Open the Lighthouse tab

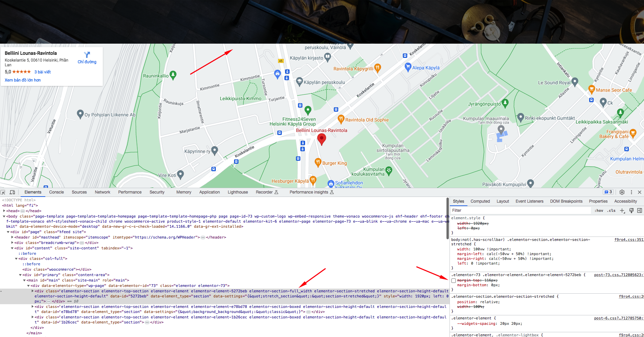238,192
